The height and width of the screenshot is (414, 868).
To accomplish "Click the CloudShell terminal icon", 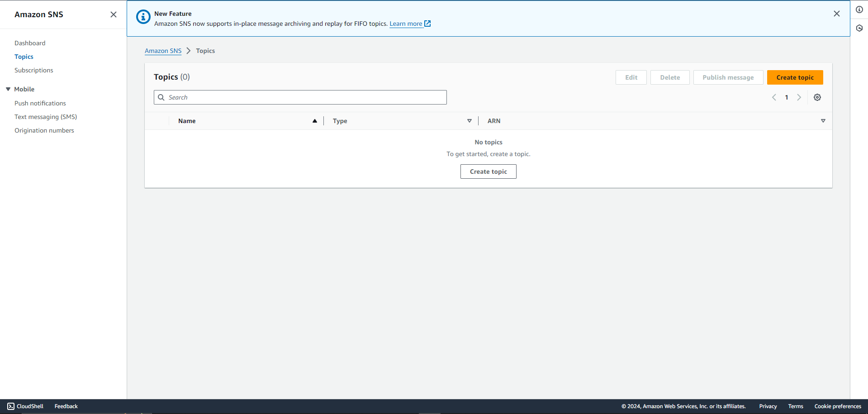I will tap(11, 406).
